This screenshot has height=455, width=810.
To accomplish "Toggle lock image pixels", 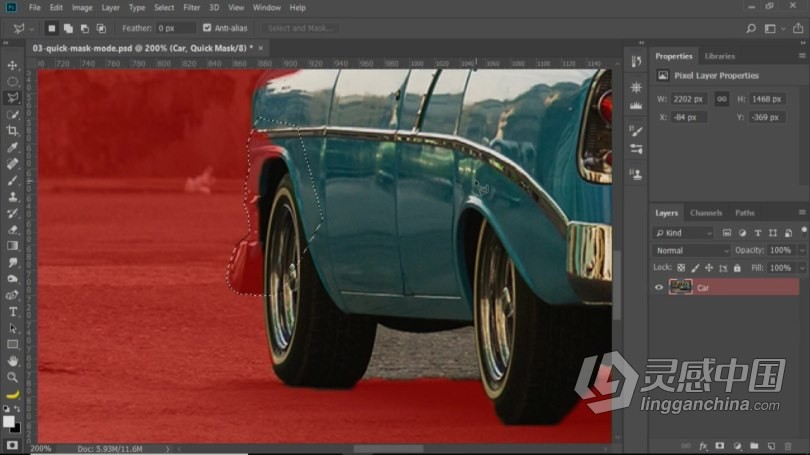I will [x=695, y=268].
